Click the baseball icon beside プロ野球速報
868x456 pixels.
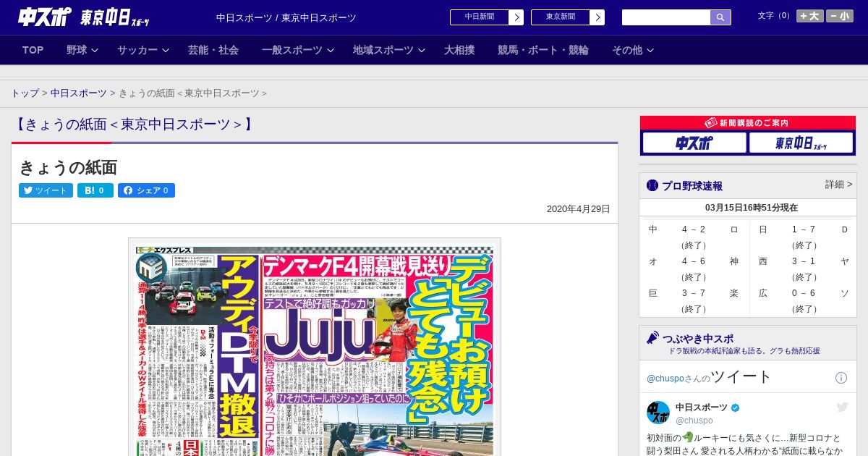652,185
